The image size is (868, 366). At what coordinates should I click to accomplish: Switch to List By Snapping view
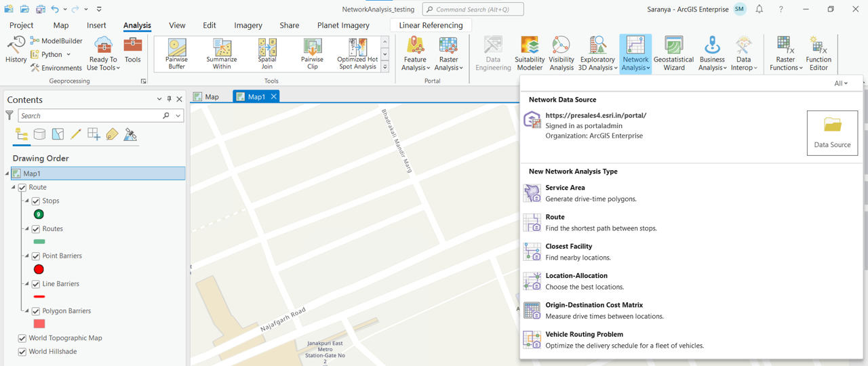click(x=94, y=134)
